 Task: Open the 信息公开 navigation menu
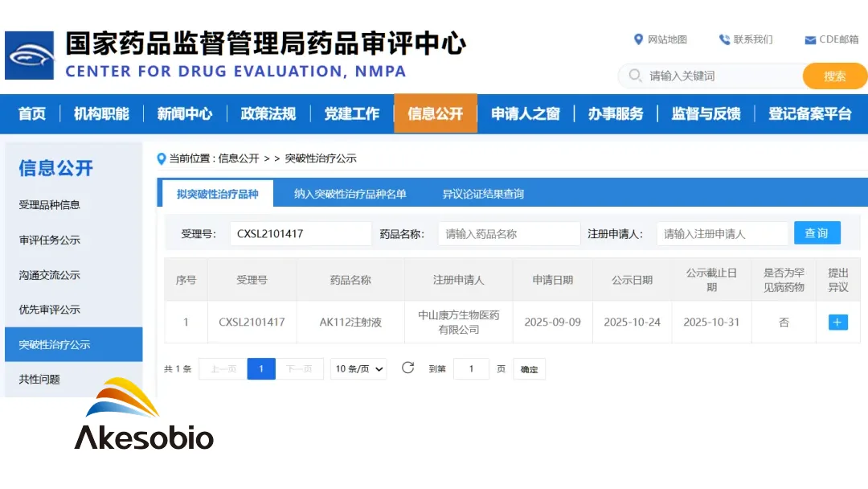click(x=435, y=113)
